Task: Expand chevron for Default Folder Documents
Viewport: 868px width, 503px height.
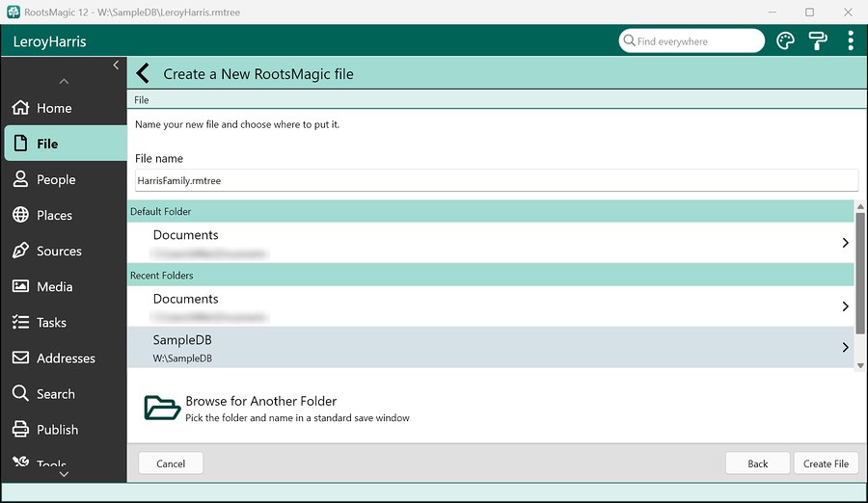Action: click(x=845, y=243)
